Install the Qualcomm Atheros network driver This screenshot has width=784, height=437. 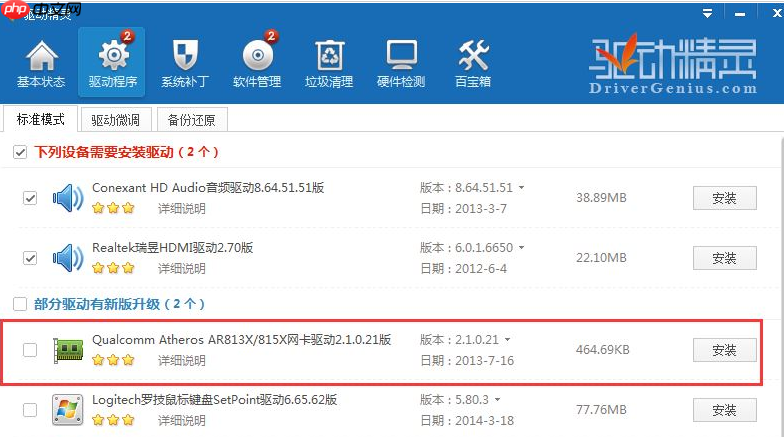click(x=724, y=350)
